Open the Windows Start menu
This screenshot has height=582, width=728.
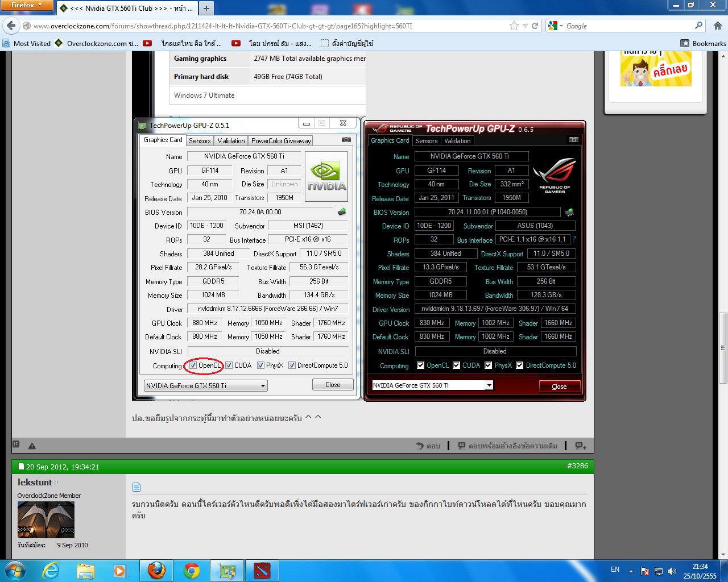tap(14, 570)
